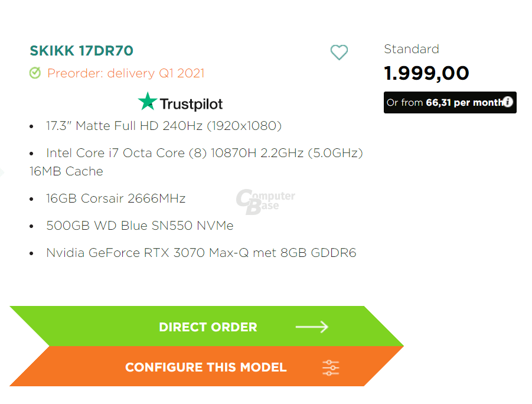Screen dimensions: 532x404
Task: Select the Standard price label
Action: tap(412, 49)
